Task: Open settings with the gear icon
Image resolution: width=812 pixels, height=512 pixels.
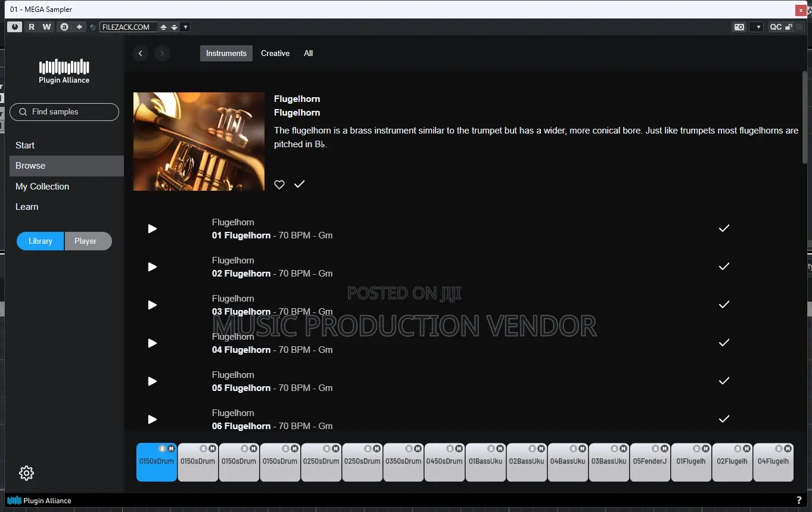Action: [26, 473]
